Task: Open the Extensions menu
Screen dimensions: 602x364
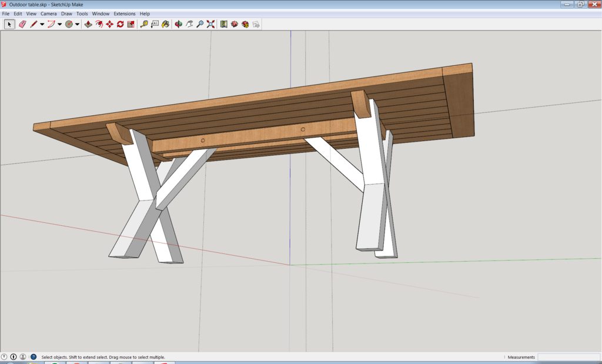Action: pyautogui.click(x=125, y=14)
